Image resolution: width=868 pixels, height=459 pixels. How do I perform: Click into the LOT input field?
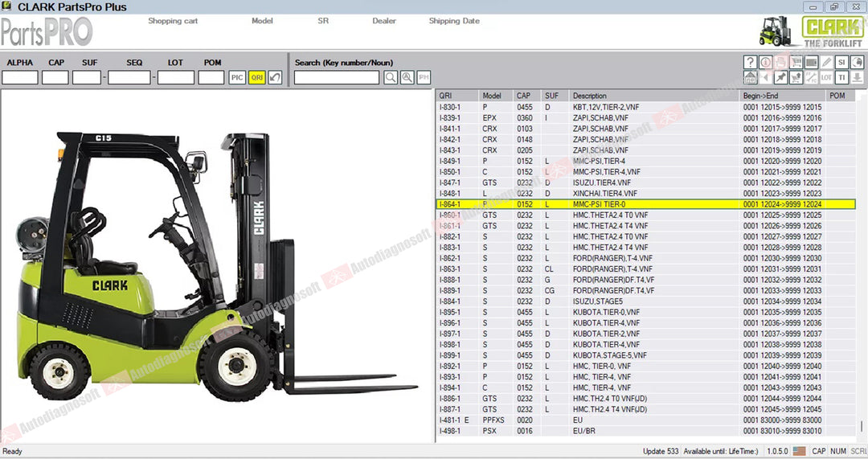point(175,77)
